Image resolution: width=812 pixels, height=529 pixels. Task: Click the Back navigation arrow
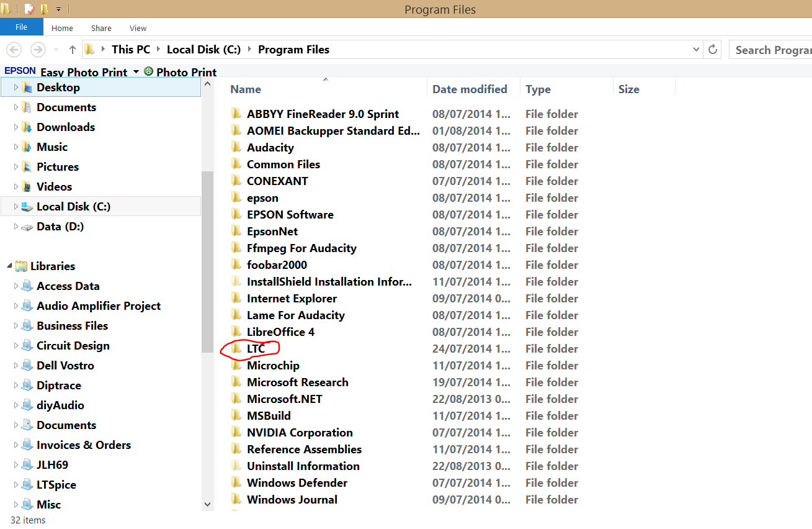(14, 50)
